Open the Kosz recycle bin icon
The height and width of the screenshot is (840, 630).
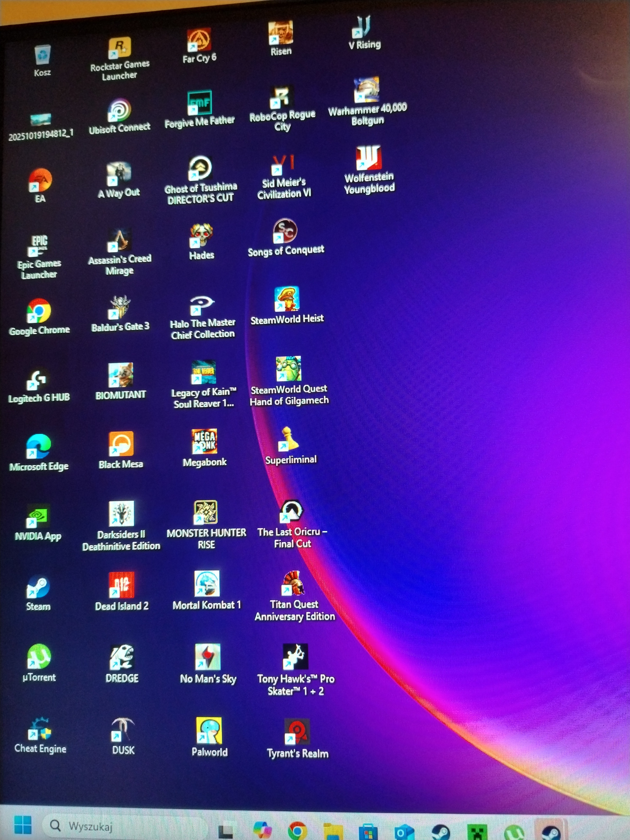click(42, 55)
